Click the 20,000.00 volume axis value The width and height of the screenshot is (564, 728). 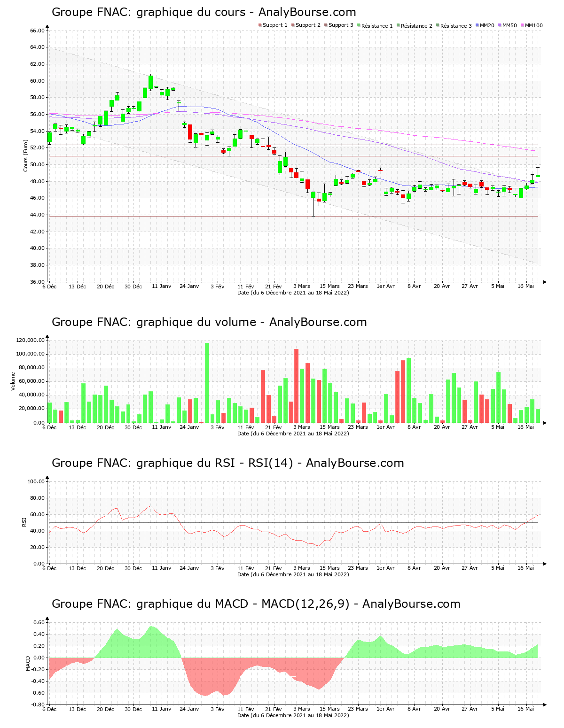pyautogui.click(x=32, y=409)
